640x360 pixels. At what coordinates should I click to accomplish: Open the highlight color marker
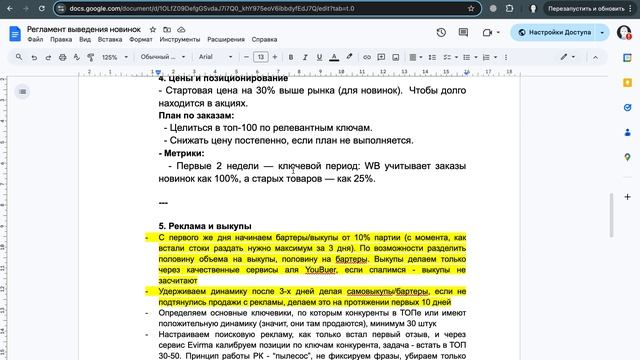point(349,57)
